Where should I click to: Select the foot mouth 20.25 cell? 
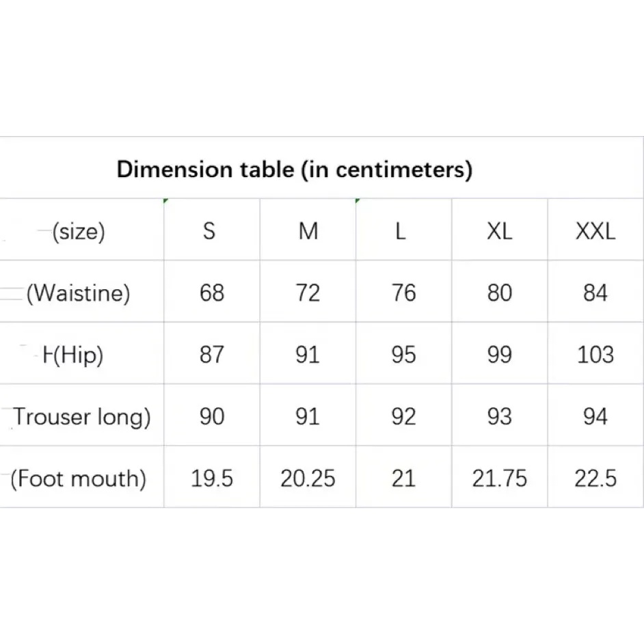point(308,478)
